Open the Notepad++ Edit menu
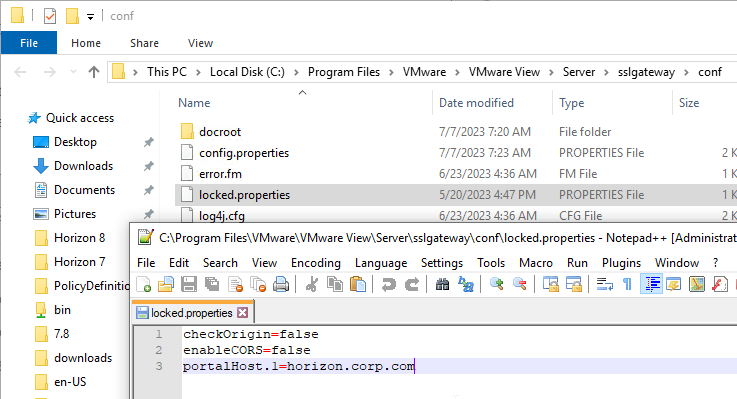The height and width of the screenshot is (399, 737). point(179,263)
